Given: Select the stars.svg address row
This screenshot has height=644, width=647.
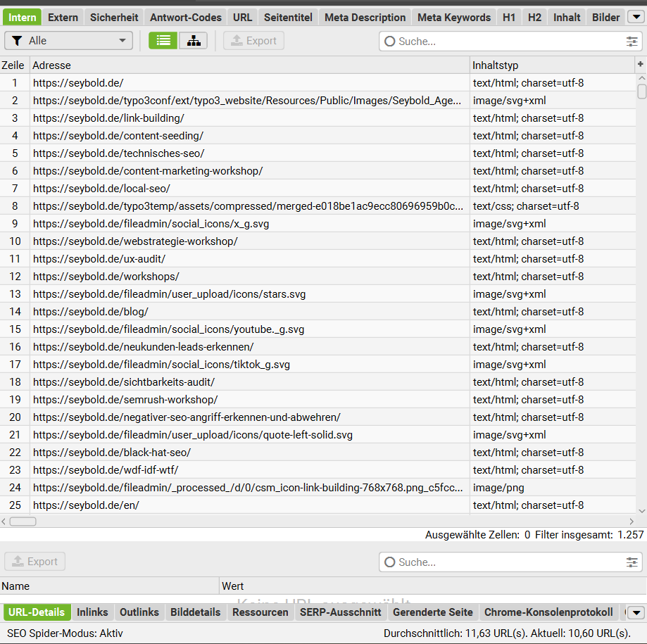Looking at the screenshot, I should pos(318,294).
